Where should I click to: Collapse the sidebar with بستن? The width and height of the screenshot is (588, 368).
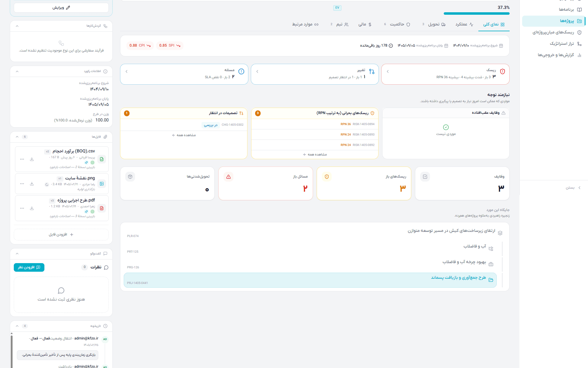(573, 188)
